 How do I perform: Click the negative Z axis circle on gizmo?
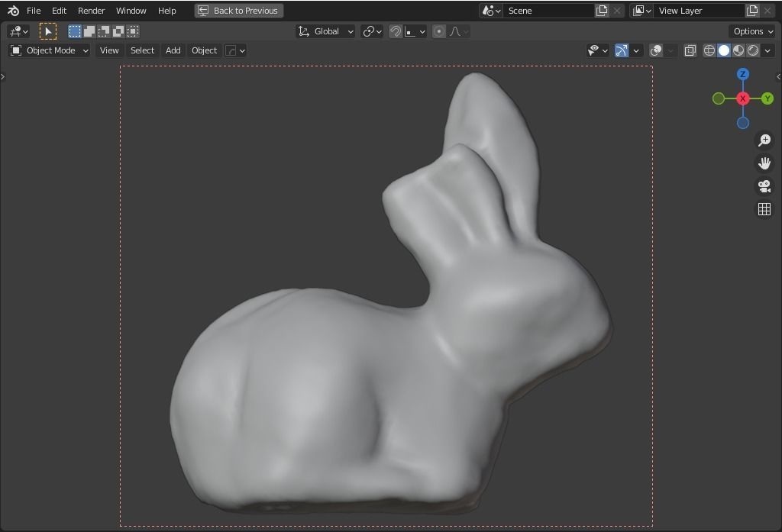742,123
